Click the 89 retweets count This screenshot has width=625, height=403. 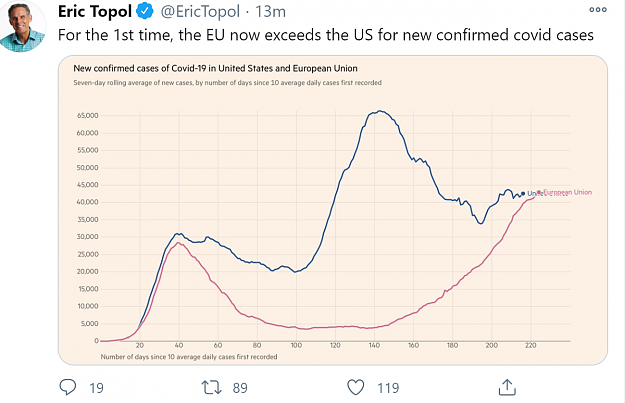[x=240, y=388]
